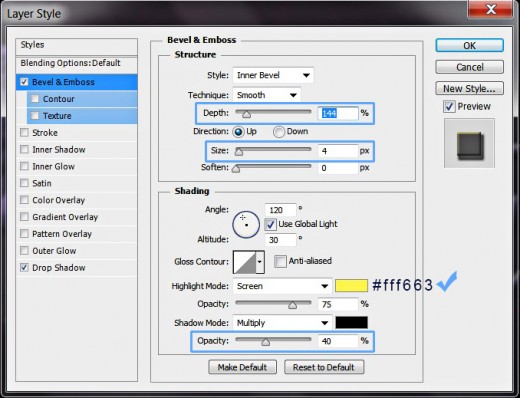Enable the Pattern Overlay checkbox

pyautogui.click(x=24, y=233)
